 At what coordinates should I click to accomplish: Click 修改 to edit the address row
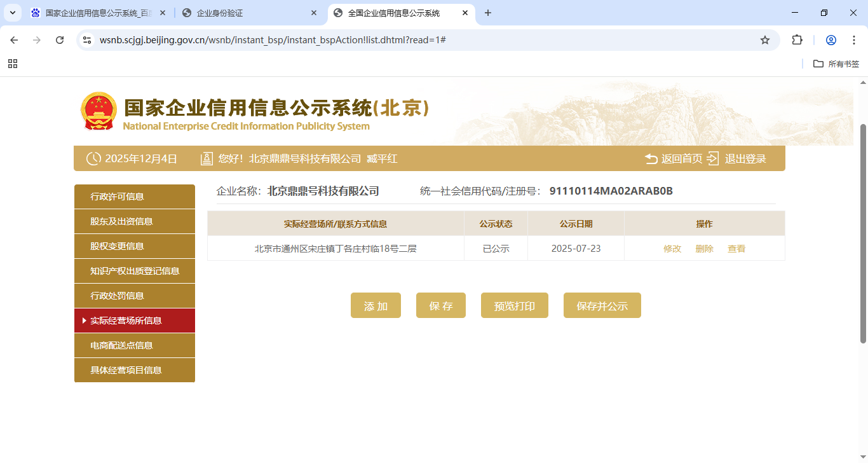(x=672, y=249)
